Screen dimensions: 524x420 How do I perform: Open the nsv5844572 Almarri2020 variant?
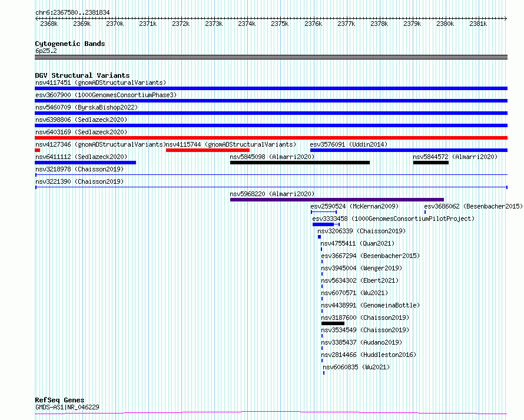coord(455,157)
